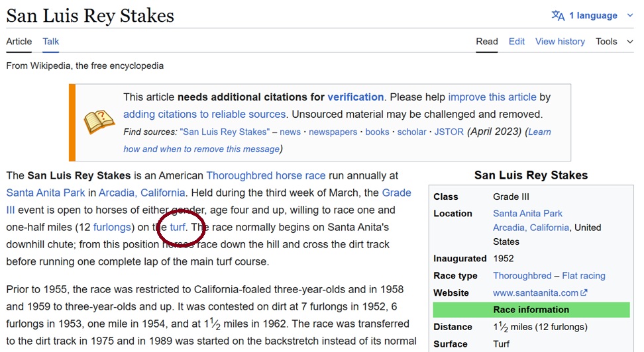The width and height of the screenshot is (644, 352).
Task: Visit www.santaanita.com website link
Action: coord(535,293)
